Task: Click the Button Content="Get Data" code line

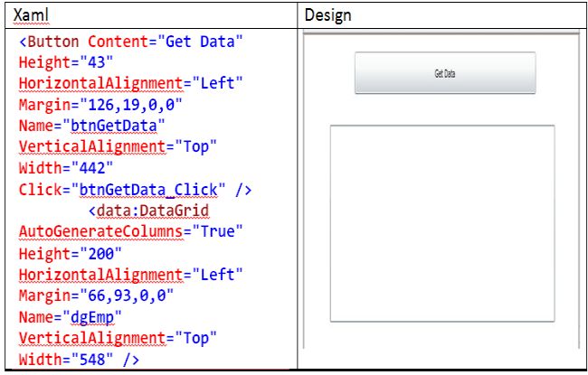Action: pyautogui.click(x=133, y=42)
